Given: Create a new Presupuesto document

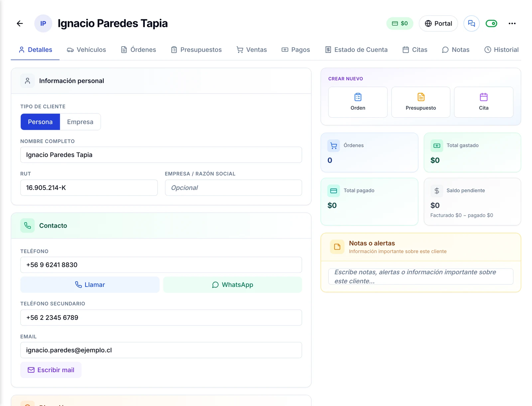Looking at the screenshot, I should 421,102.
